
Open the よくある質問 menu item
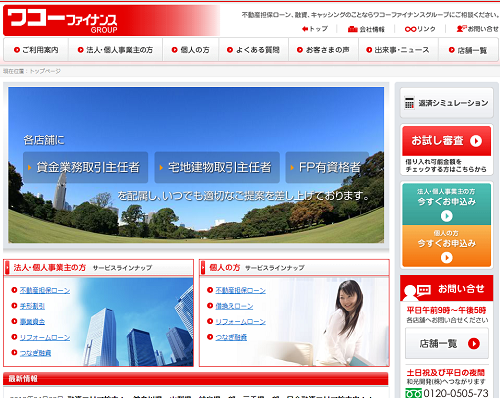254,50
